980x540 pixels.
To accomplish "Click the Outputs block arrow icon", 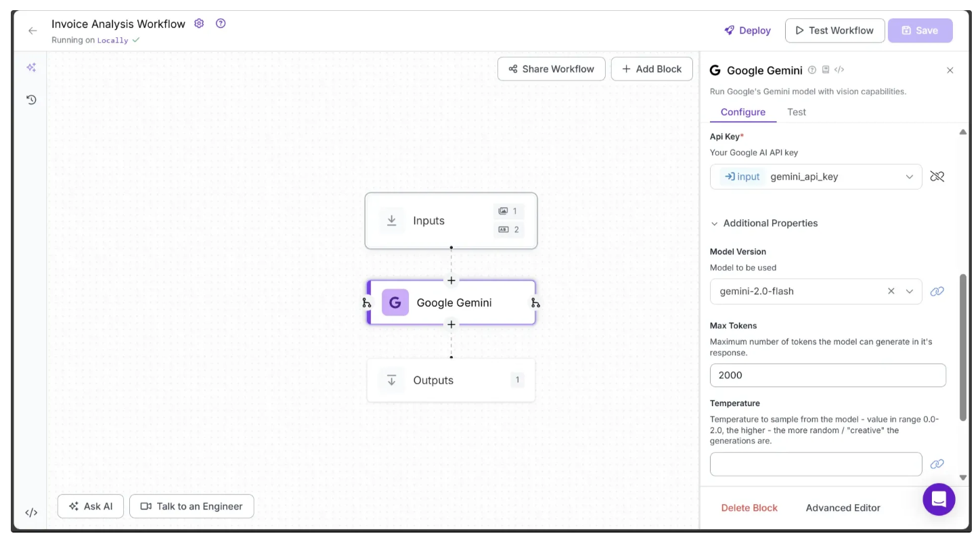I will (x=392, y=380).
